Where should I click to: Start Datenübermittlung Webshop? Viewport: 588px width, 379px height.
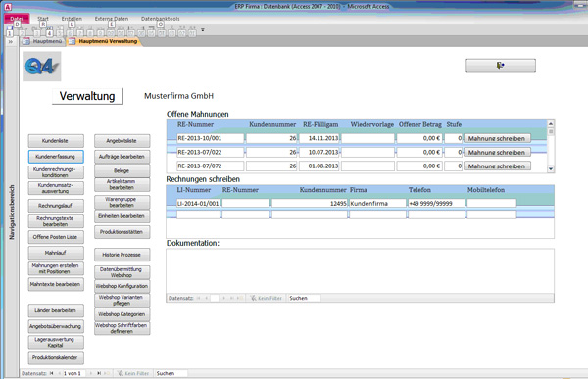point(122,272)
